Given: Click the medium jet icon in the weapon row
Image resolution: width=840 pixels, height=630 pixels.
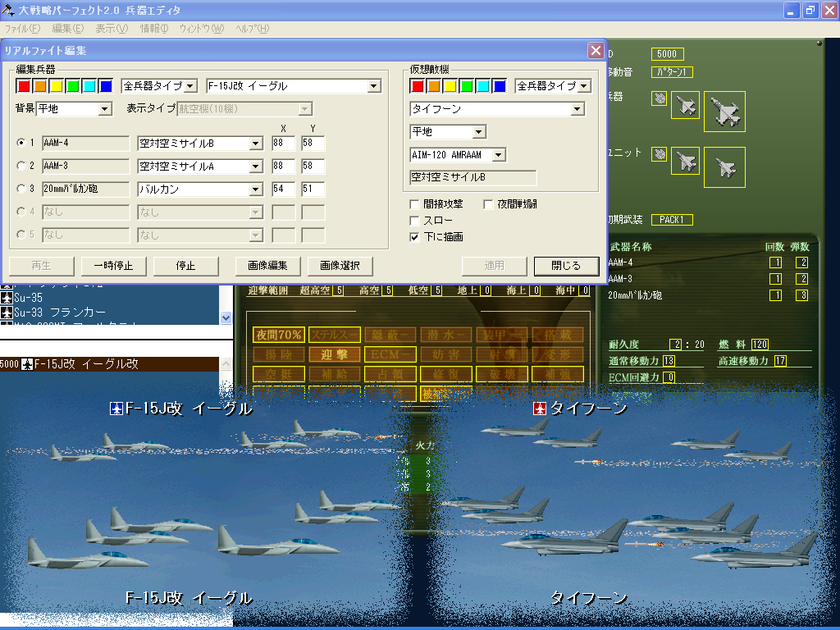Looking at the screenshot, I should click(685, 106).
